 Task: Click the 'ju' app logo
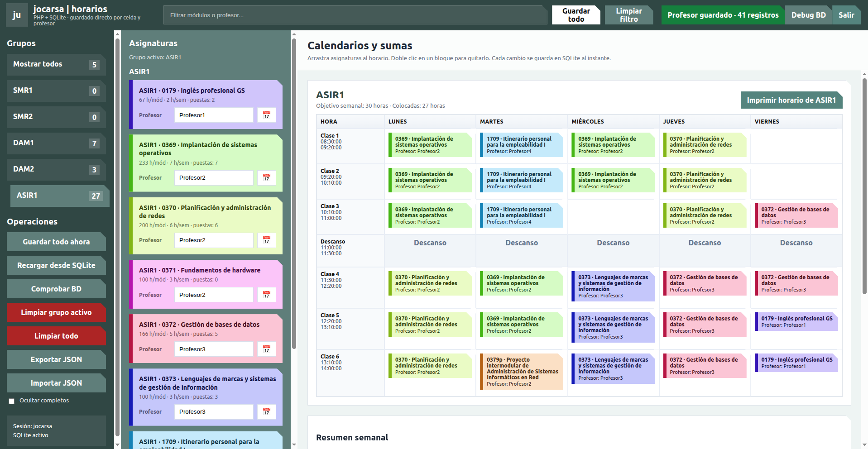point(17,15)
